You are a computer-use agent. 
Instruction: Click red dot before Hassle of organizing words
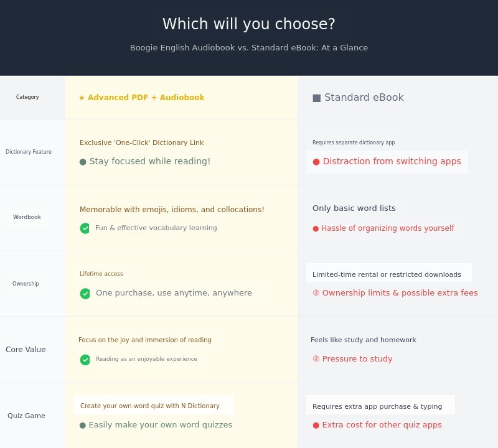click(316, 229)
